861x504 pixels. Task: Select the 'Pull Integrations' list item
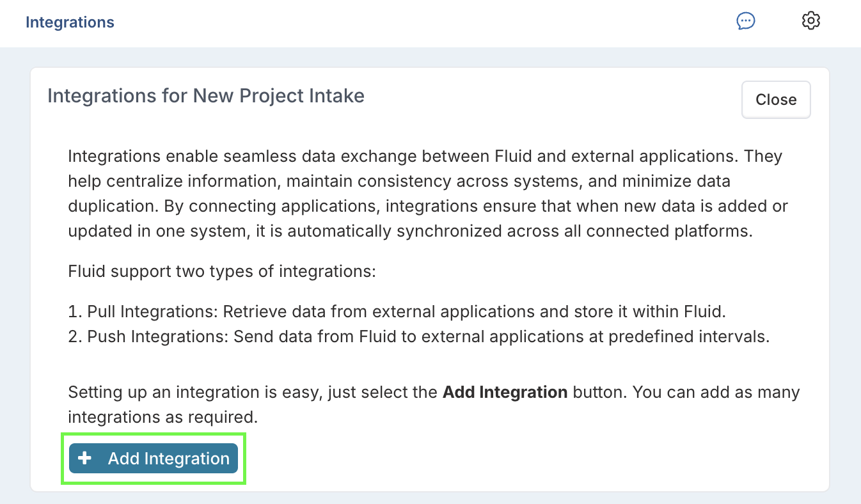pos(397,312)
